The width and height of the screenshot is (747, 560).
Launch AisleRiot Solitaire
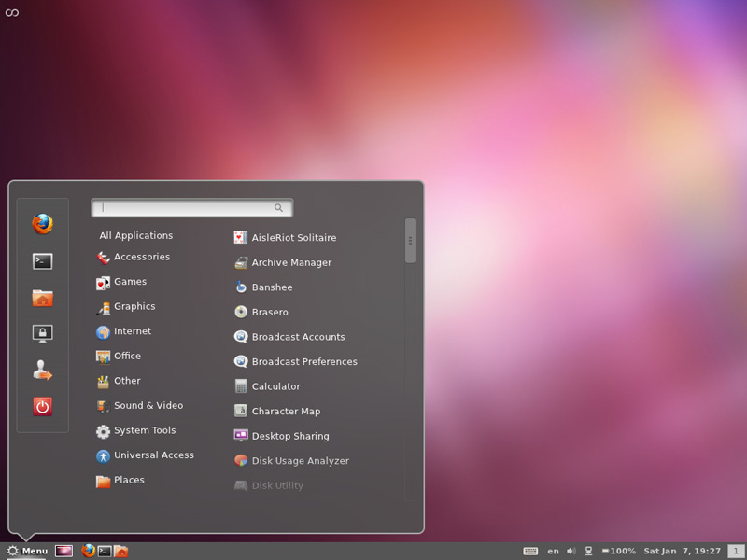[285, 238]
